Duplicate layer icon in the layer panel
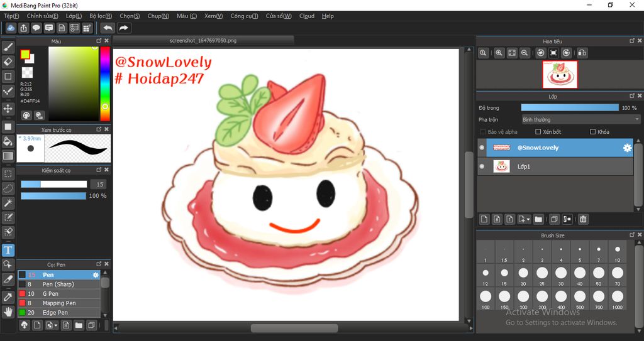Viewport: 644px width, 341px height. (x=554, y=219)
